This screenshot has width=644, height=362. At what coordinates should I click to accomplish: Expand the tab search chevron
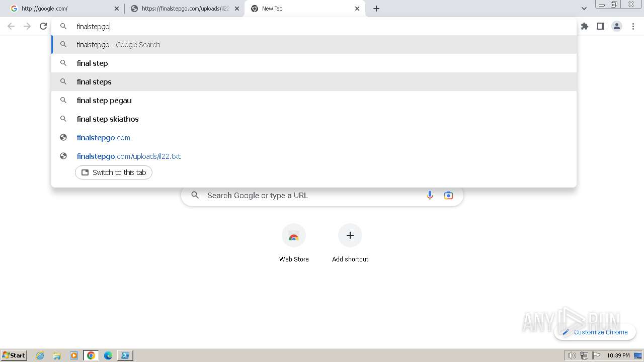pos(584,9)
